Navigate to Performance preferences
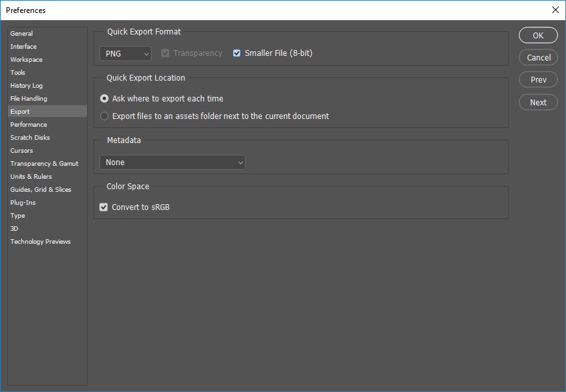 (x=29, y=125)
